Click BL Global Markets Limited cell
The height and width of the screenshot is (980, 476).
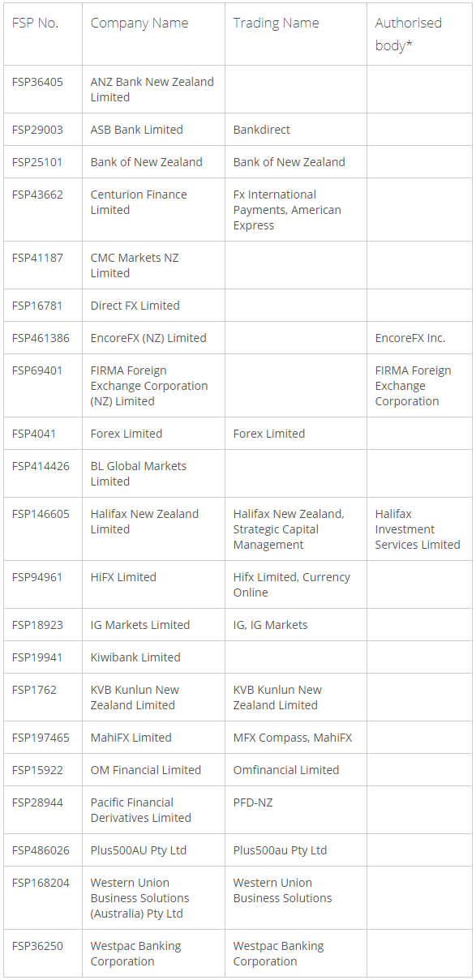[153, 473]
